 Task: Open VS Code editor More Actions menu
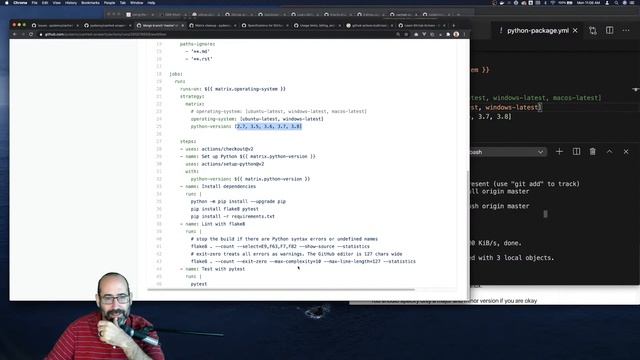coord(626,31)
